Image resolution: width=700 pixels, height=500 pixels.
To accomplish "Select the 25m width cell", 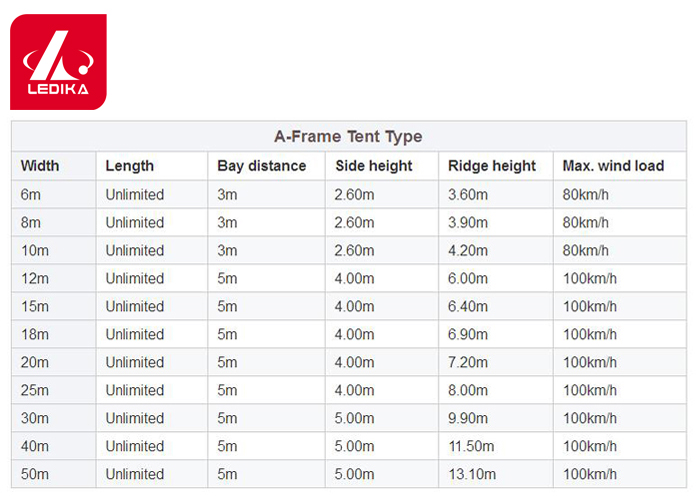I will point(35,390).
